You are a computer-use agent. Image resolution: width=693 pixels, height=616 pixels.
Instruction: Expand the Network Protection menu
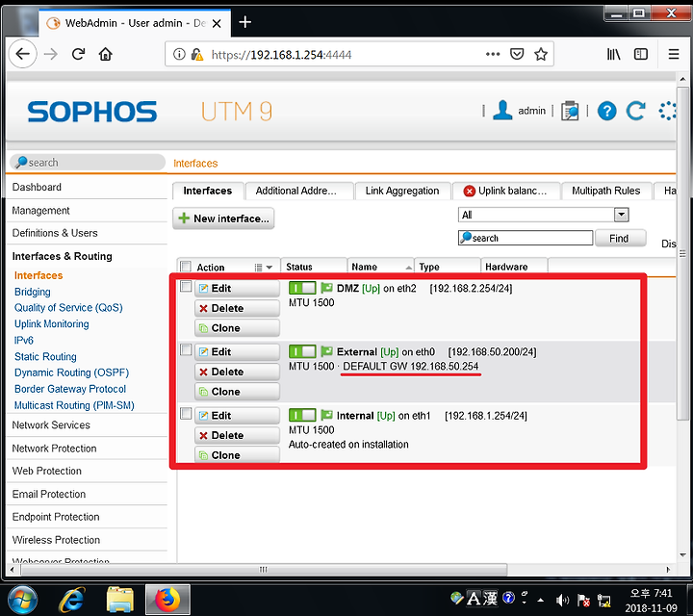tap(54, 449)
